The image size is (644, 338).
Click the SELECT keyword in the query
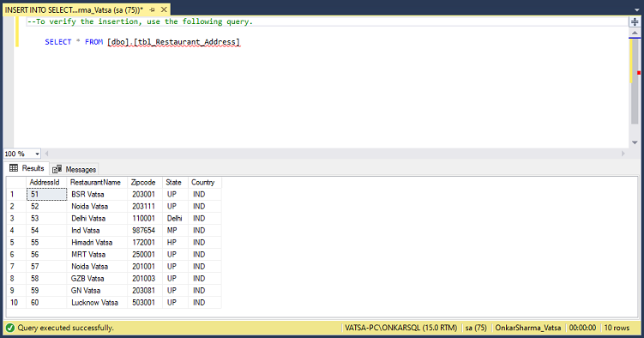coord(58,42)
